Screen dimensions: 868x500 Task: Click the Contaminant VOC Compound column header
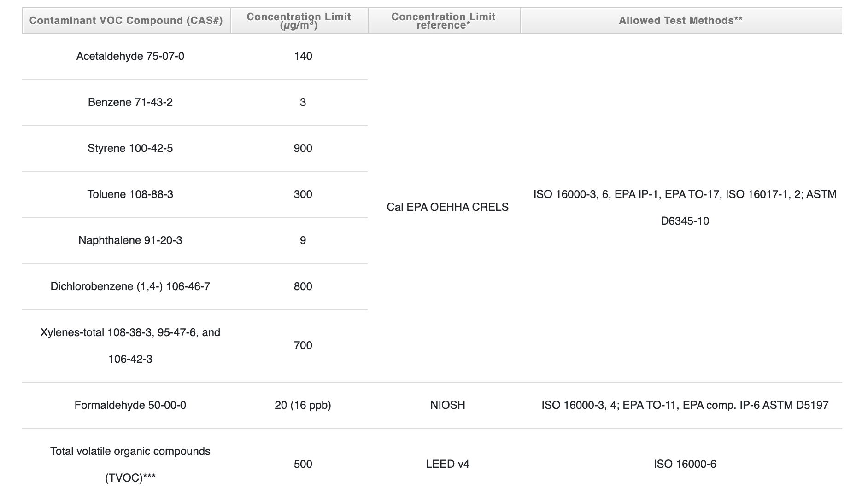pos(126,20)
